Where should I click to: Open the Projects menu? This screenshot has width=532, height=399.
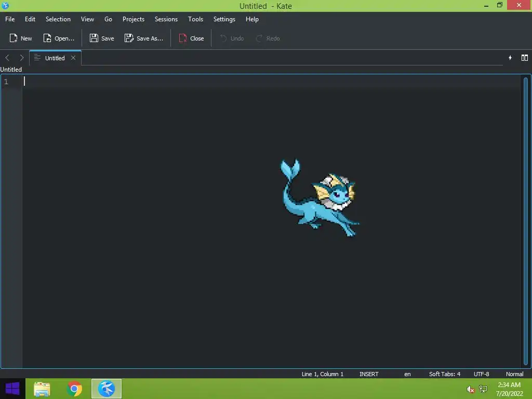[x=134, y=19]
